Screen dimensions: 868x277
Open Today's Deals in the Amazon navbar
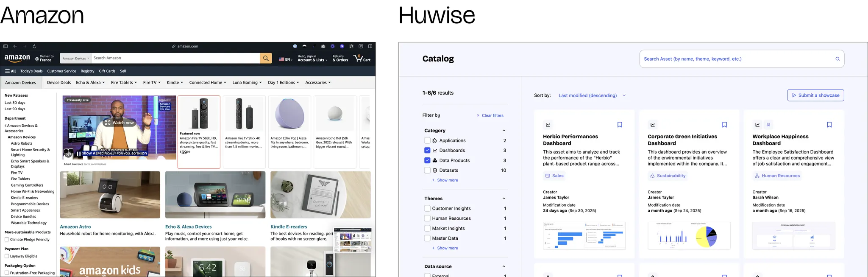coord(31,71)
